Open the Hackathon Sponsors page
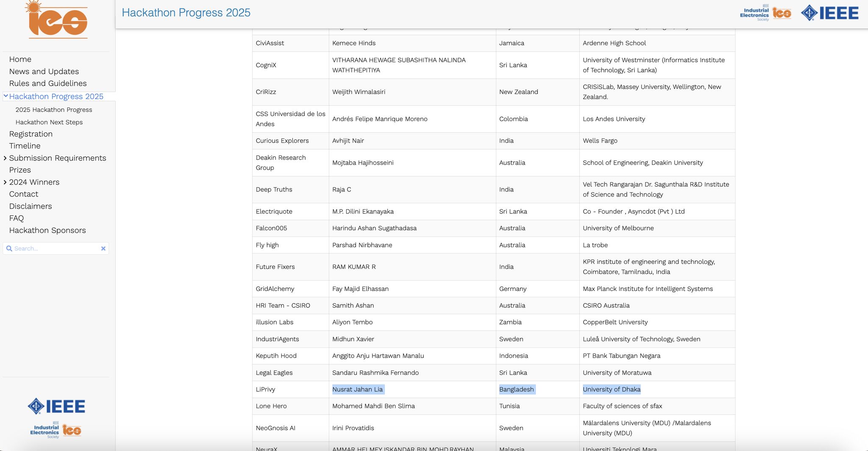The image size is (868, 451). point(47,230)
